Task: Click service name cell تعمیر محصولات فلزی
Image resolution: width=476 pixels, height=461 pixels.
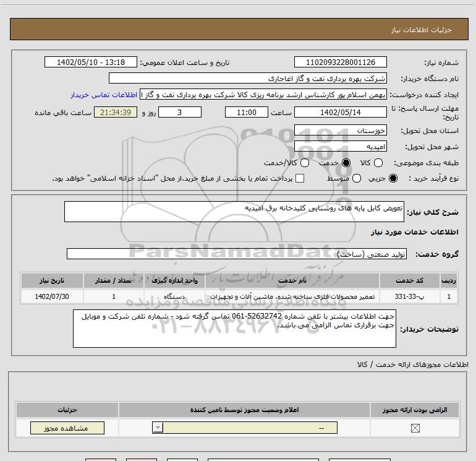Action: pos(292,296)
